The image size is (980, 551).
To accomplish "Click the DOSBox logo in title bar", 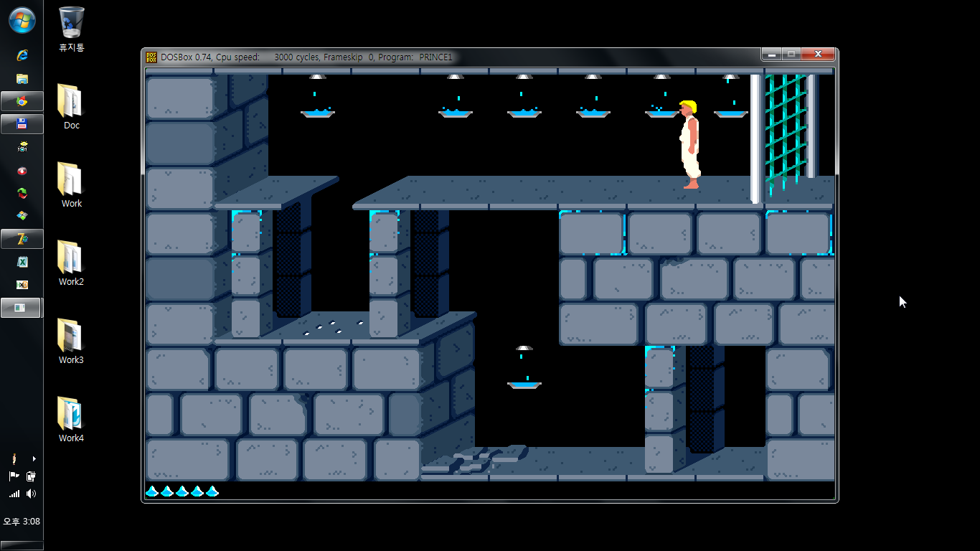I will pyautogui.click(x=151, y=57).
